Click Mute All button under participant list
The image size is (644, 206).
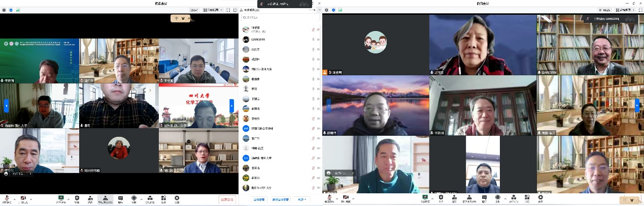pos(259,199)
